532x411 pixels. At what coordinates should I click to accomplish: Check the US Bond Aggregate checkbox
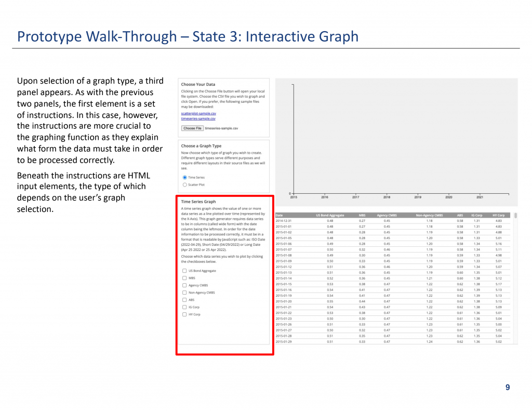184,271
